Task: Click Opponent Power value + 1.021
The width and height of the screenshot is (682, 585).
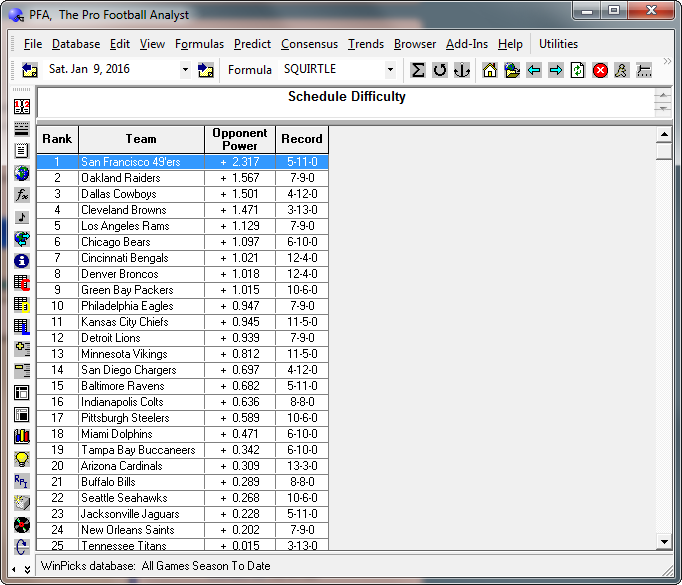Action: 240,258
